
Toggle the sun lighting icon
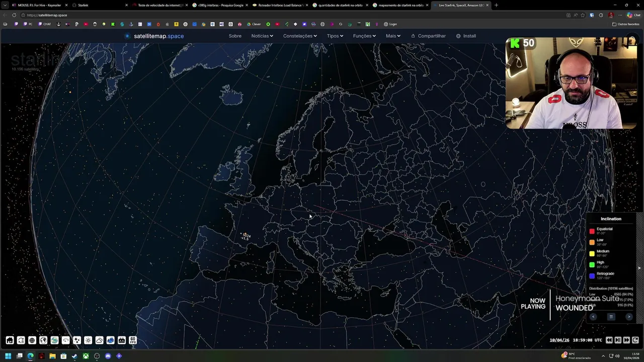(x=88, y=340)
